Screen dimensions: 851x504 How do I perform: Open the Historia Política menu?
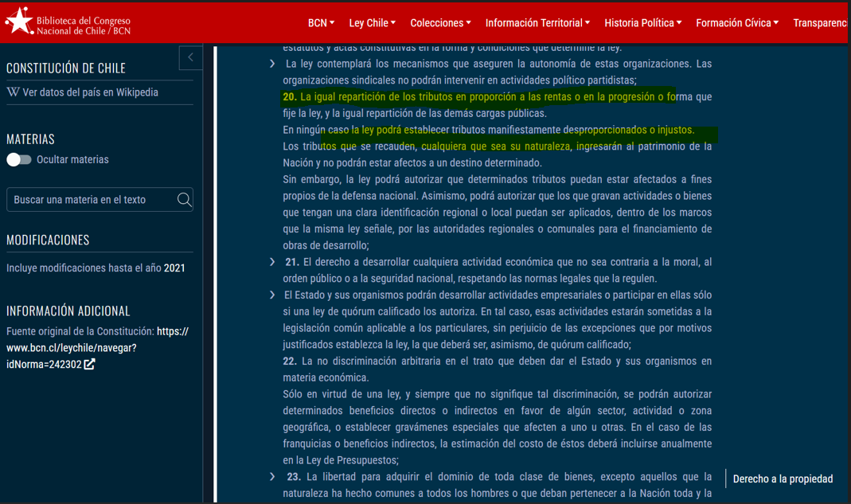[x=643, y=23]
